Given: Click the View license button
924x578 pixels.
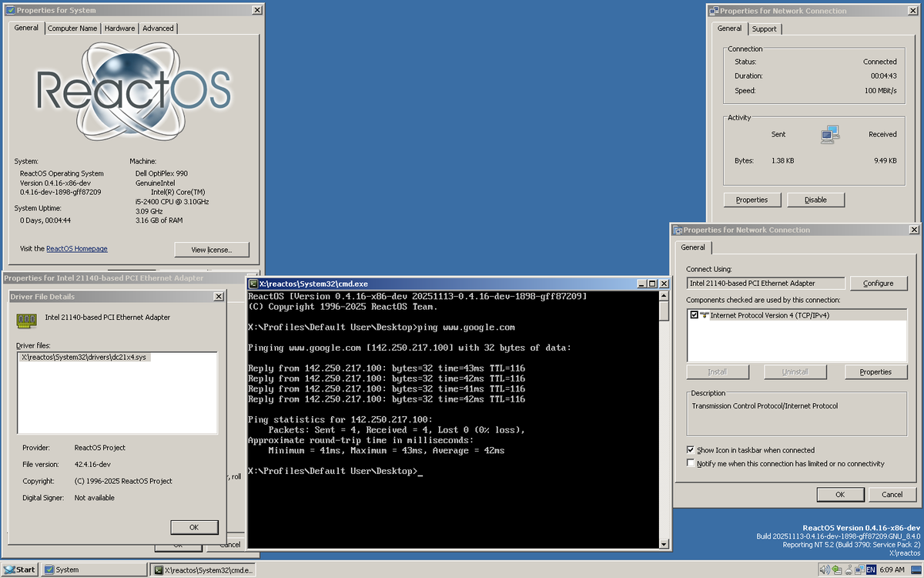Looking at the screenshot, I should (212, 250).
